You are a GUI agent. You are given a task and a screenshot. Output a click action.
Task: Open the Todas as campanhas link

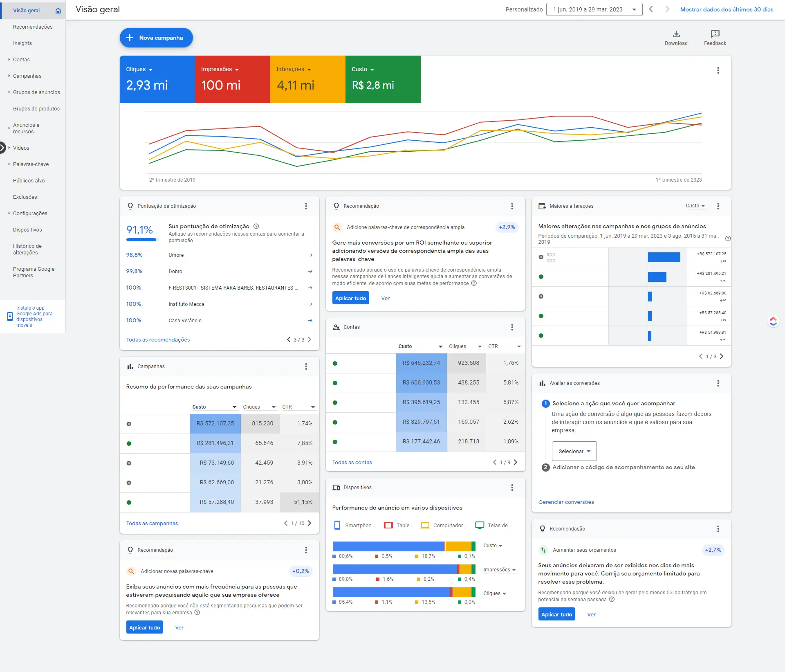click(152, 524)
